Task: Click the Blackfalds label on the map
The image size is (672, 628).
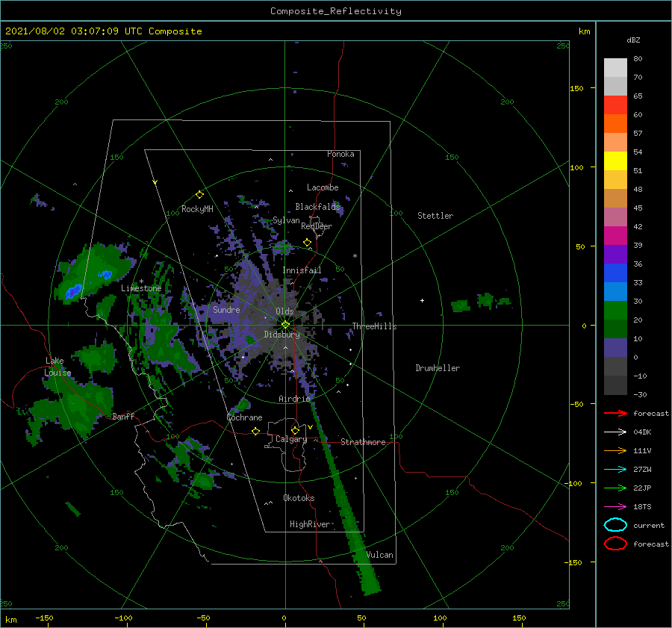Action: 317,207
